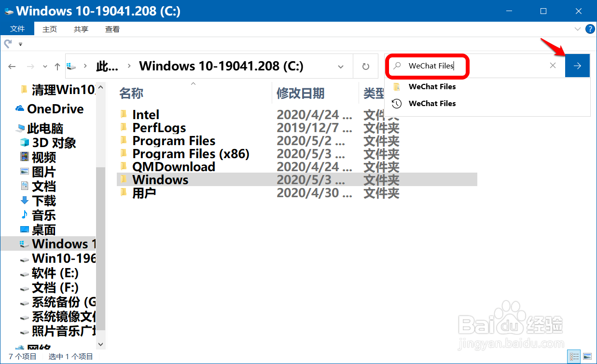Screen dimensions: 597x364
Task: Open the Quick Access Toolbar customize menu
Action: [x=20, y=44]
